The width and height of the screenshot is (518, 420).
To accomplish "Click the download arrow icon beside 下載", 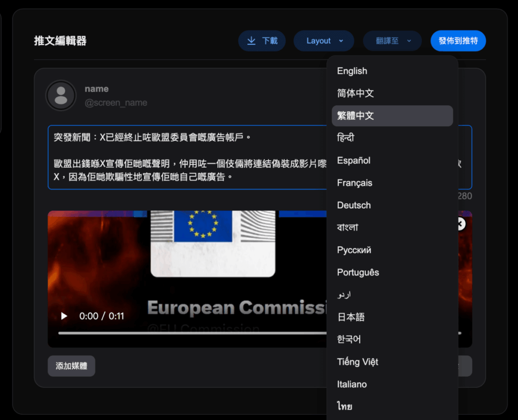I will coord(251,41).
